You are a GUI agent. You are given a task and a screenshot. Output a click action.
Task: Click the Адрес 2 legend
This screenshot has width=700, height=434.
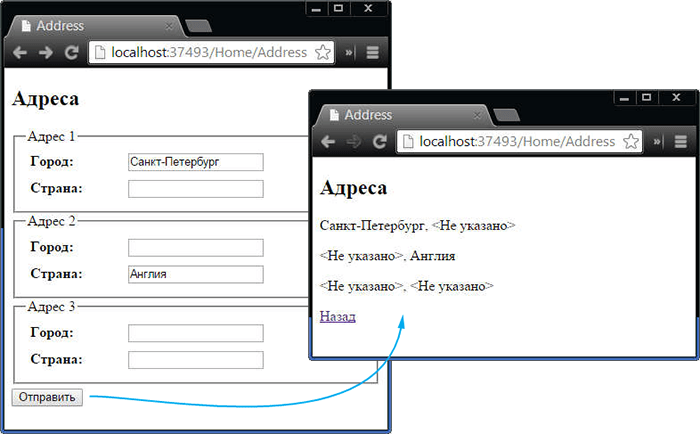click(x=51, y=221)
